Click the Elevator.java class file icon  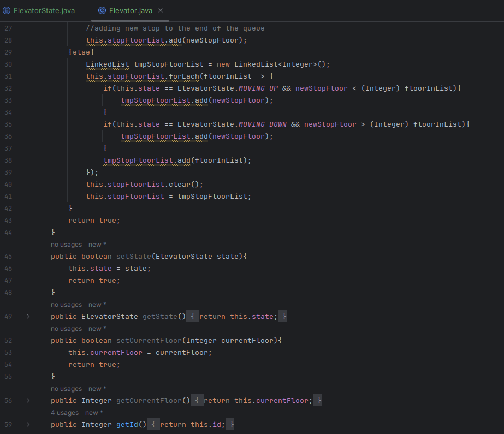coord(102,10)
